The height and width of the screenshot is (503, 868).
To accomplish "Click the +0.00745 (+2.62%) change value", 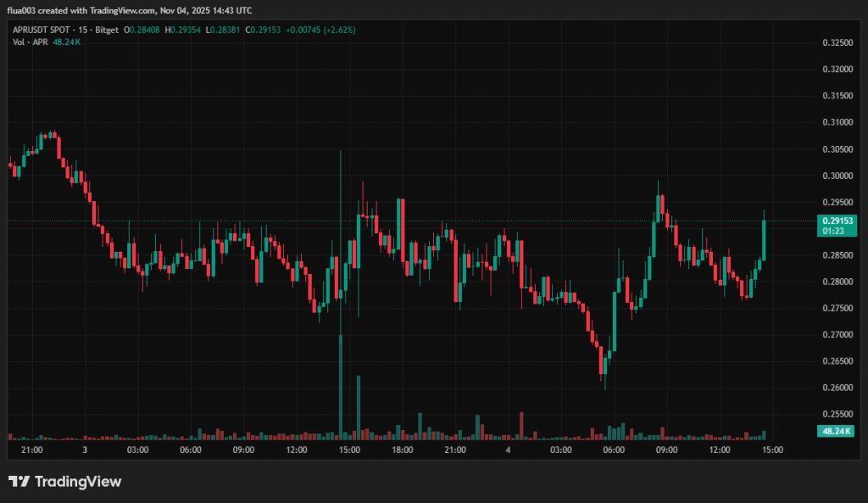I will [320, 30].
